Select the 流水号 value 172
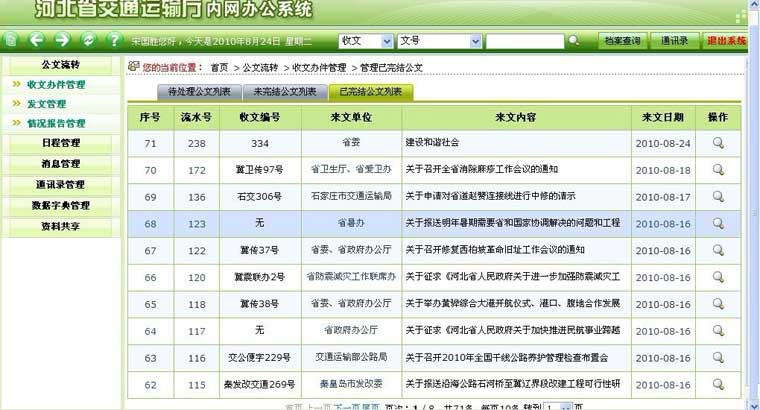Viewport: 760px width, 410px height. [197, 170]
